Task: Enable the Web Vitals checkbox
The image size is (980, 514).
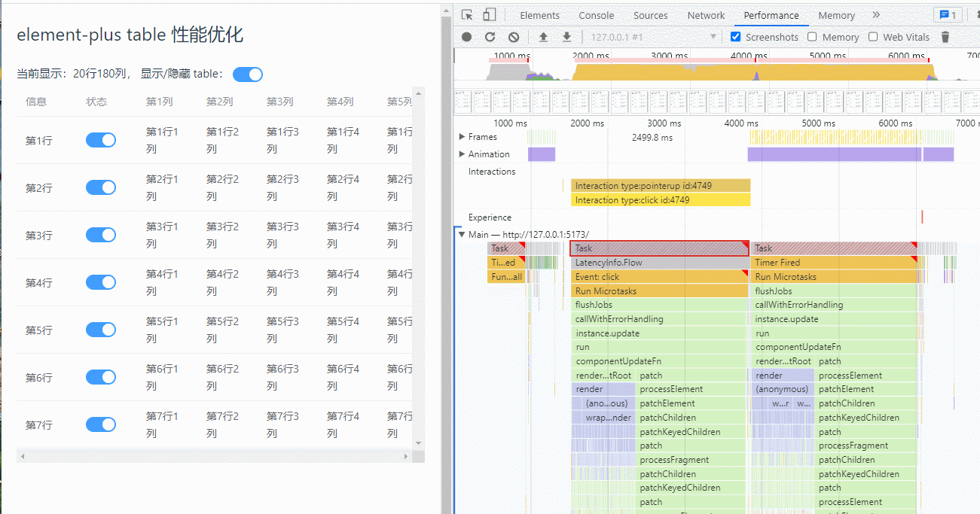Action: point(873,37)
